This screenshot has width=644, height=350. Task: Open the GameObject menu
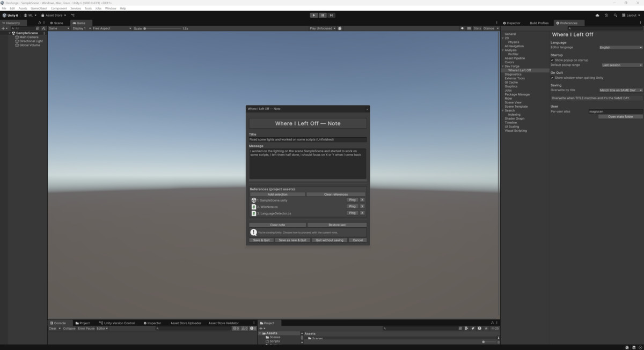click(x=39, y=8)
